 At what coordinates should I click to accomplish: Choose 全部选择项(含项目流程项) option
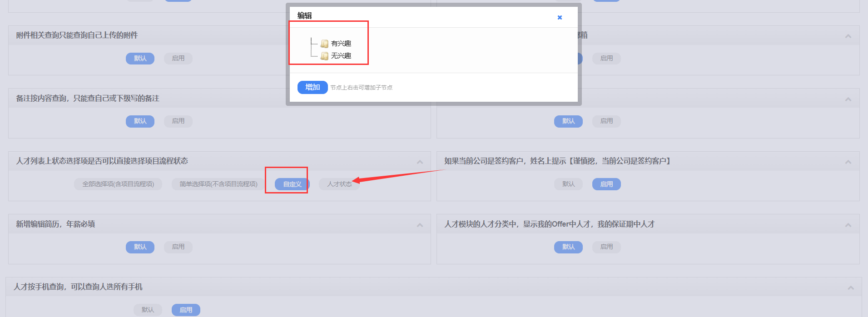pos(118,184)
